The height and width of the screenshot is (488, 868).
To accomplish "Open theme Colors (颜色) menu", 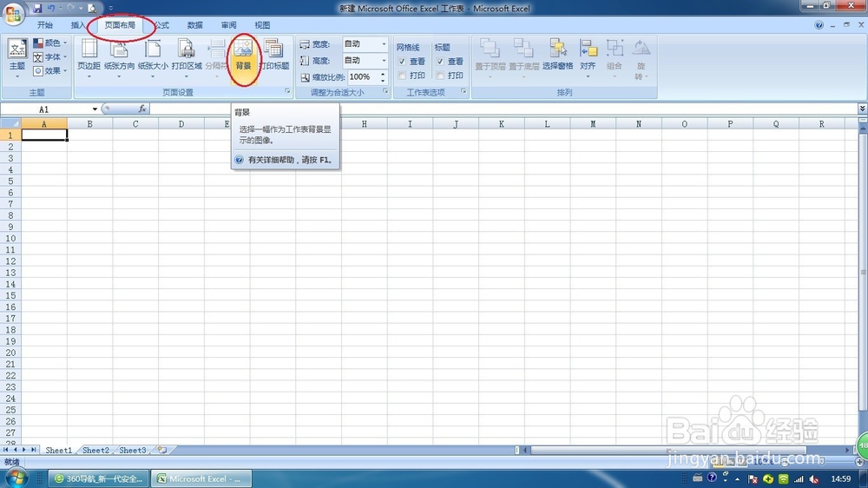I will tap(49, 43).
